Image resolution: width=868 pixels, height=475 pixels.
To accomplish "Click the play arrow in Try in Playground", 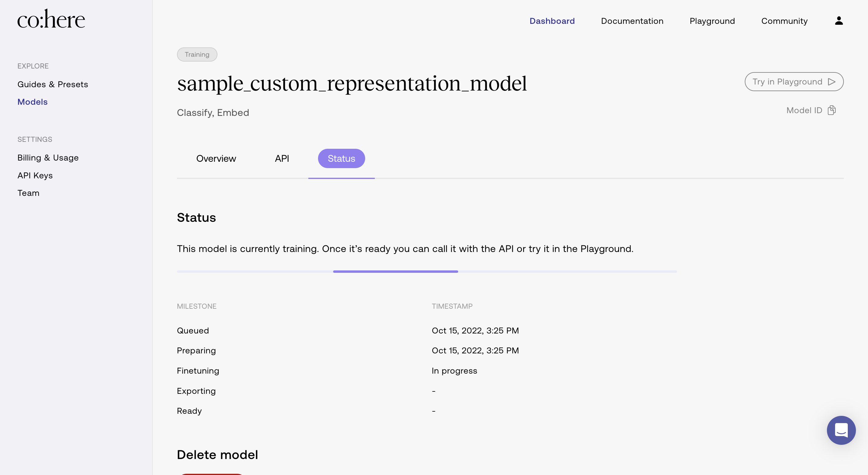I will (x=831, y=82).
